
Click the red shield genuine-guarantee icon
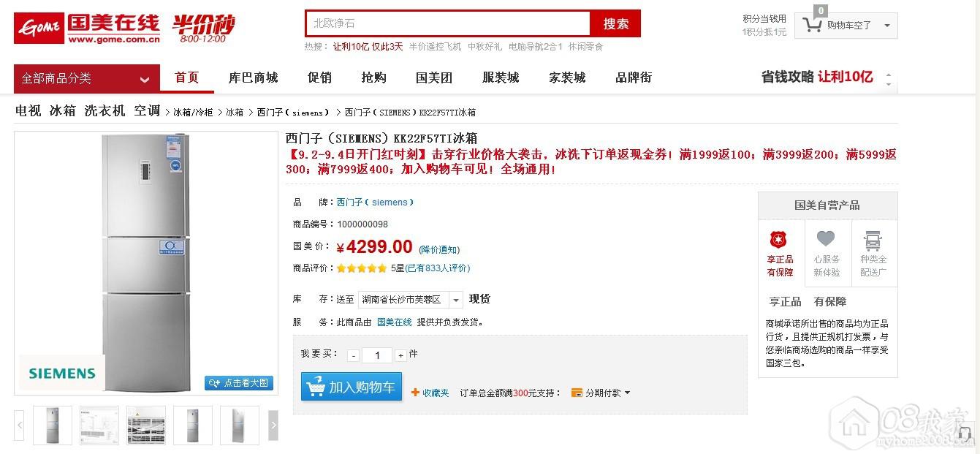[779, 240]
